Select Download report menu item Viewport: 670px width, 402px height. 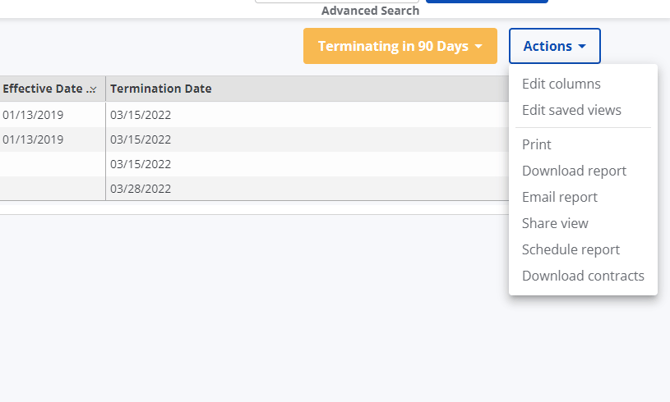574,171
